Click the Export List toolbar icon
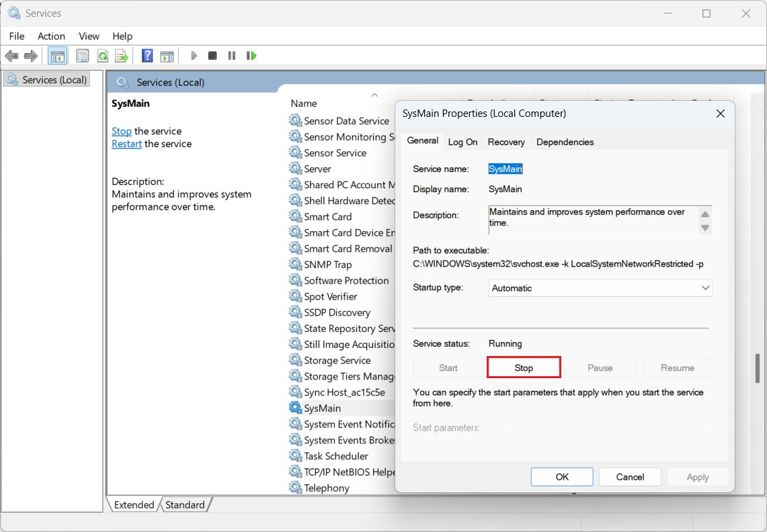 122,56
